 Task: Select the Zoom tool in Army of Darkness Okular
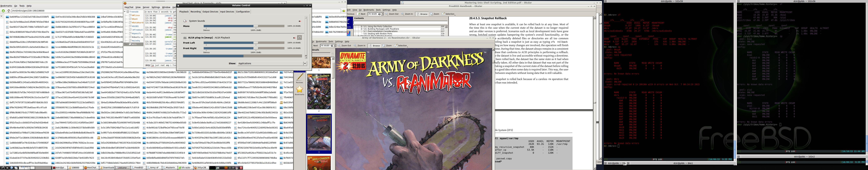387,45
